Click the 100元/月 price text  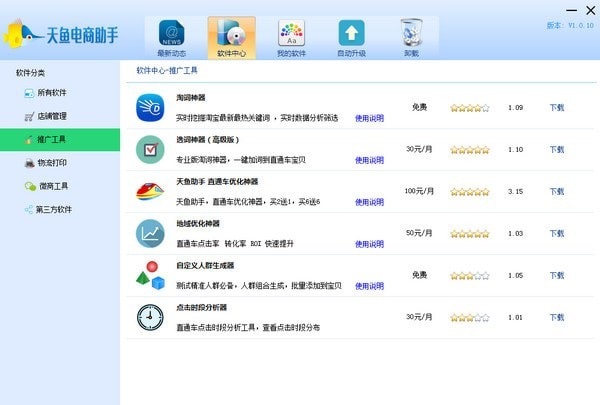(x=419, y=191)
